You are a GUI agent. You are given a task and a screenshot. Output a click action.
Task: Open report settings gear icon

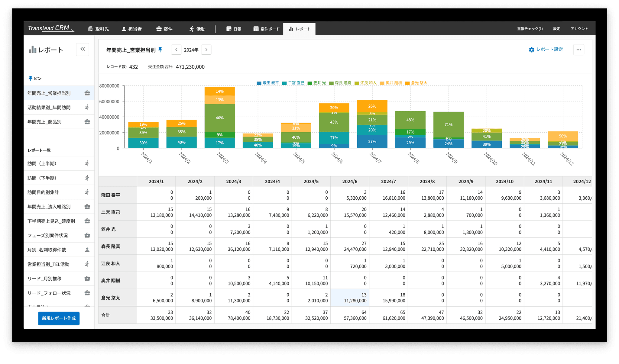(531, 50)
